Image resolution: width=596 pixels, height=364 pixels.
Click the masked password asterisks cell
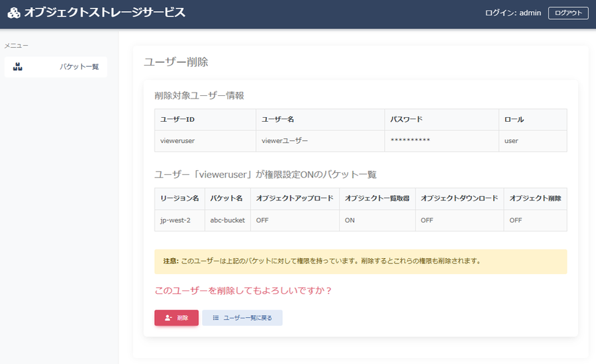[442, 141]
